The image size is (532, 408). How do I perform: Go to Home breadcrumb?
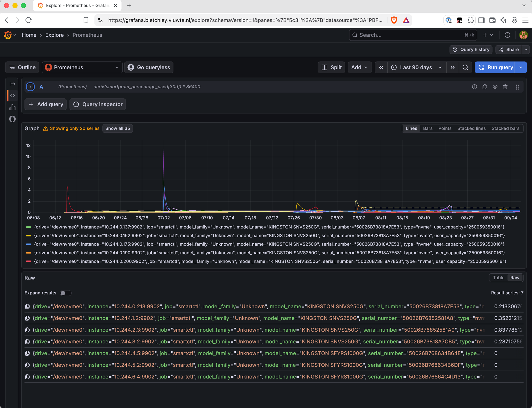pyautogui.click(x=29, y=35)
